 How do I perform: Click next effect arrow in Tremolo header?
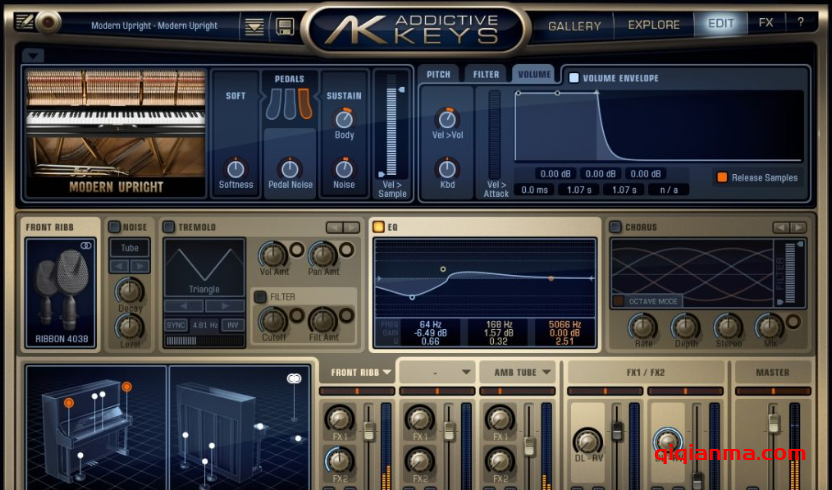pos(352,227)
